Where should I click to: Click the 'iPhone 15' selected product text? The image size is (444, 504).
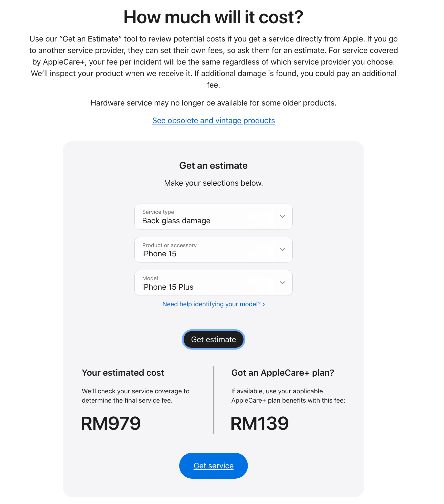[159, 254]
